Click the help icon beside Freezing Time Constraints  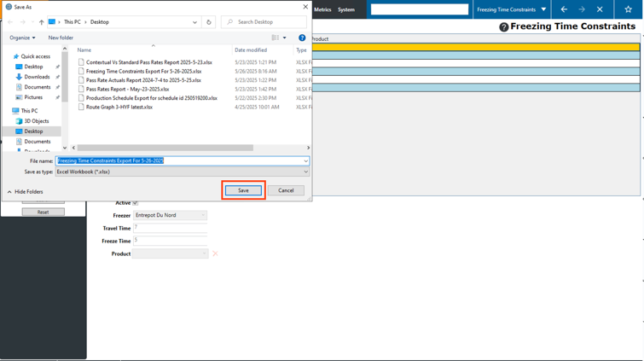tap(503, 27)
